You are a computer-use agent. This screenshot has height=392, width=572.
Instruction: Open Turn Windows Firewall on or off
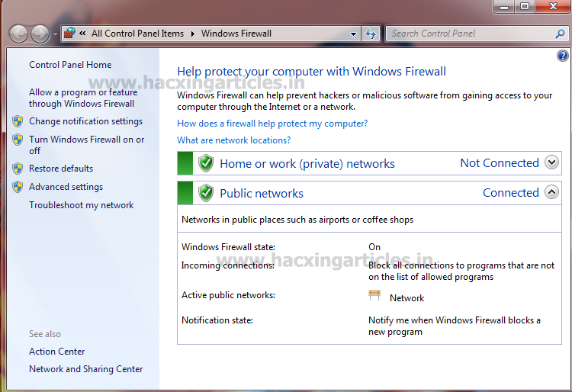click(87, 145)
